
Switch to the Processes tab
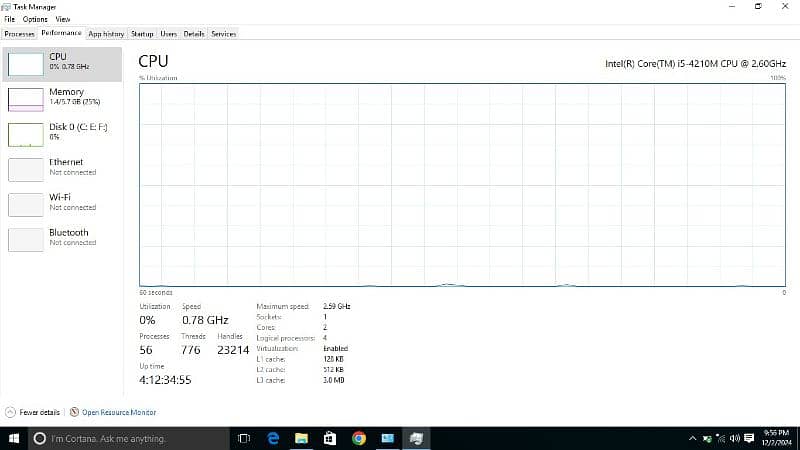tap(19, 34)
